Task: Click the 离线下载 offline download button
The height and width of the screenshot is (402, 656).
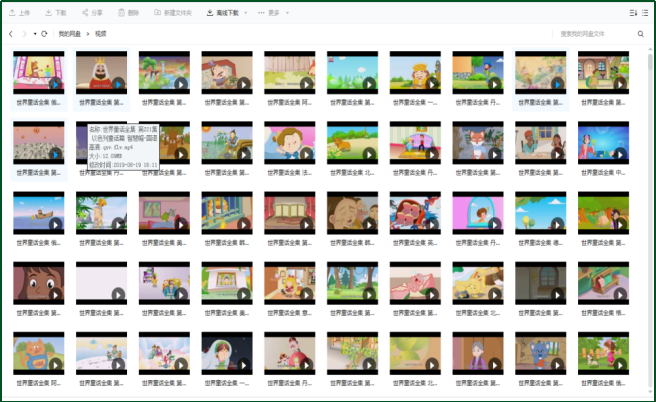Action: (222, 13)
